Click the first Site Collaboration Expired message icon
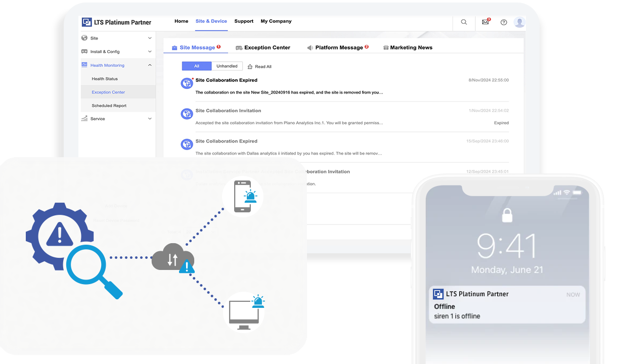This screenshot has width=619, height=364. pos(187,83)
